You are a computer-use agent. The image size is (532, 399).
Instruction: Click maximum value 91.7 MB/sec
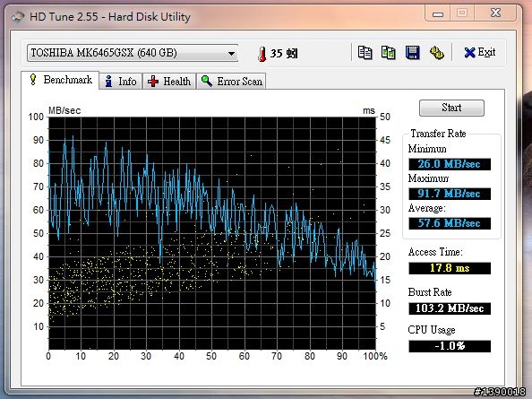[450, 194]
